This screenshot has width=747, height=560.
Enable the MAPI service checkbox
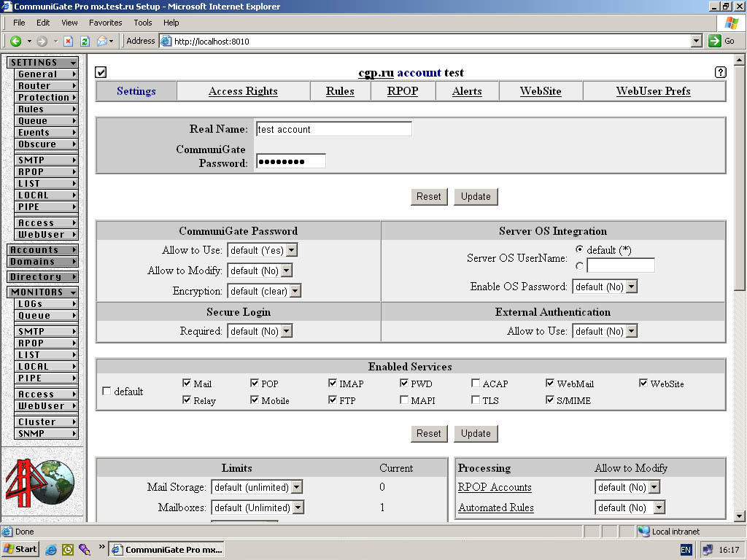point(404,400)
